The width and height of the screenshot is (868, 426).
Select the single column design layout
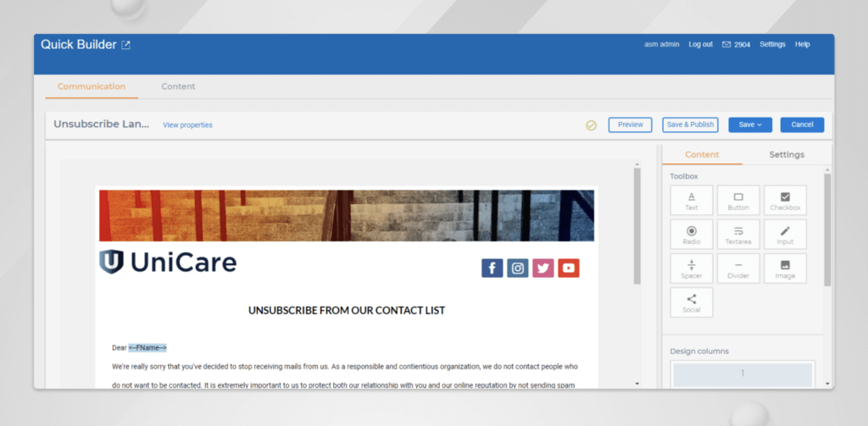tap(742, 373)
